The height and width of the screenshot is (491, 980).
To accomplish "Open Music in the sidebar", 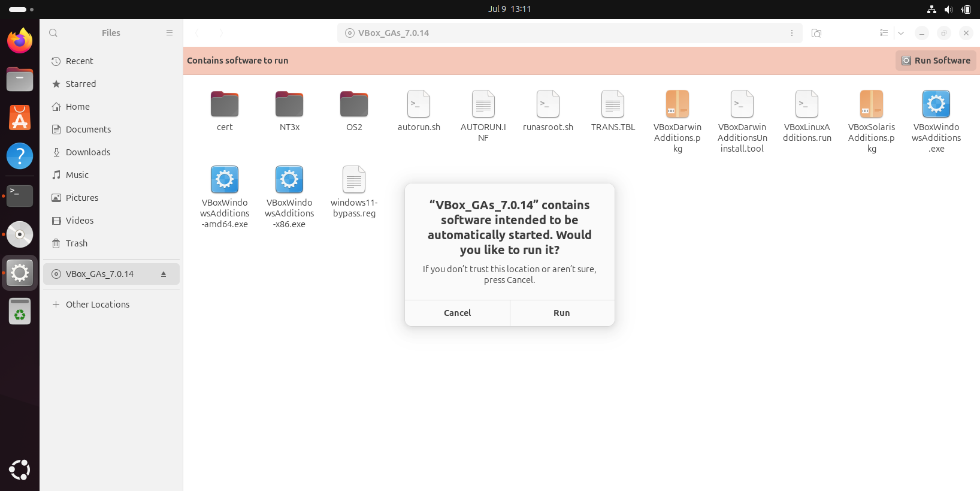I will (111, 175).
